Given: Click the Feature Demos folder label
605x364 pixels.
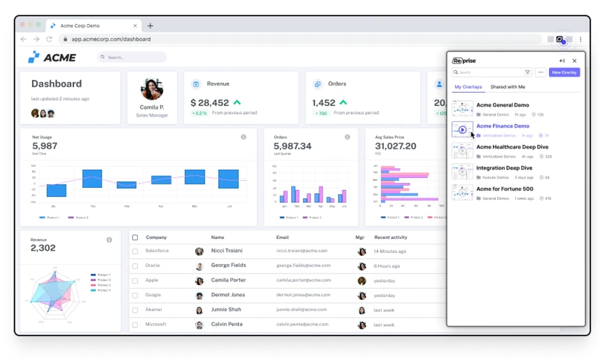Looking at the screenshot, I should (492, 178).
